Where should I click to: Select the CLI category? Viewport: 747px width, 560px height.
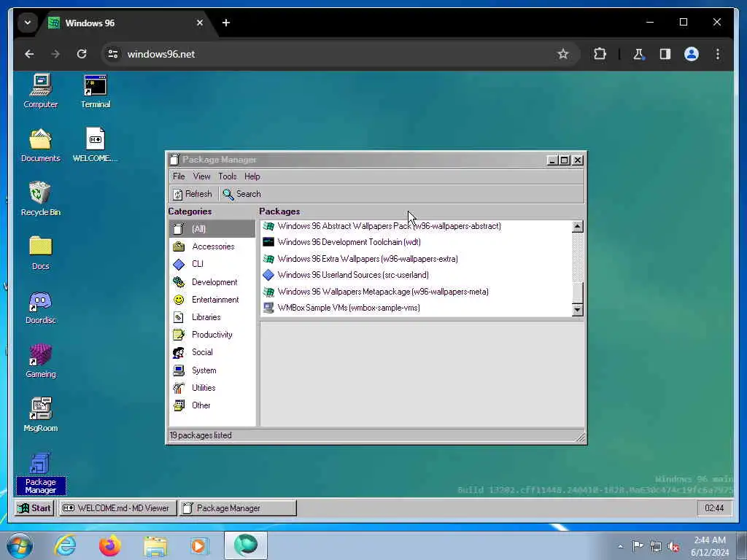pyautogui.click(x=212, y=264)
